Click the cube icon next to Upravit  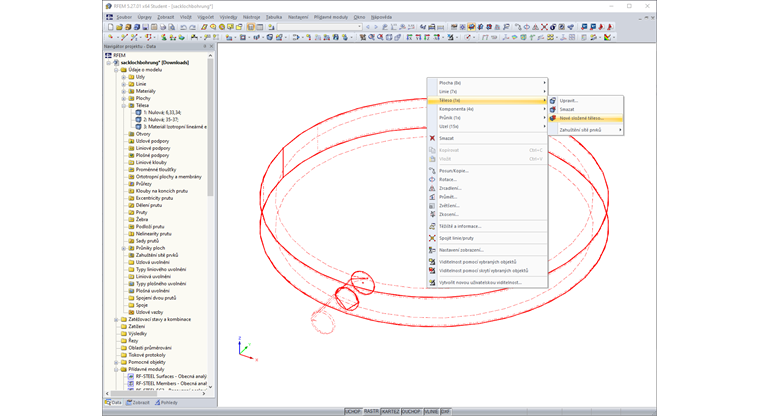[553, 101]
